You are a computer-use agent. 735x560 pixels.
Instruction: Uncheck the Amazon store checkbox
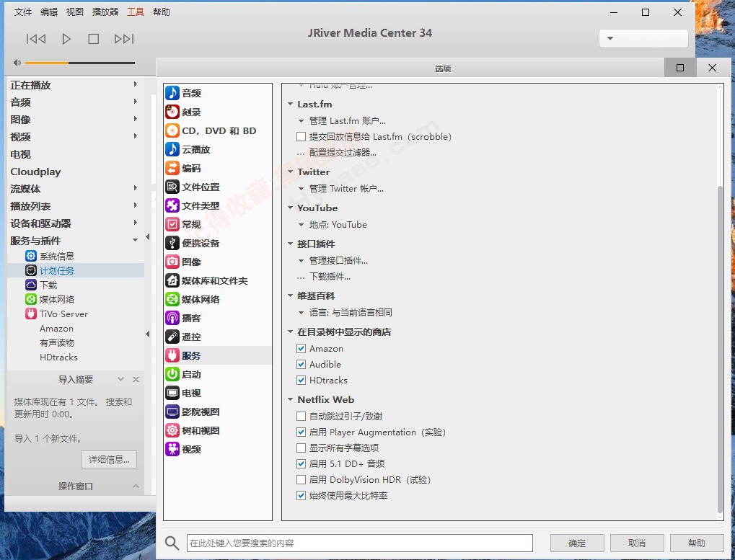pos(301,348)
